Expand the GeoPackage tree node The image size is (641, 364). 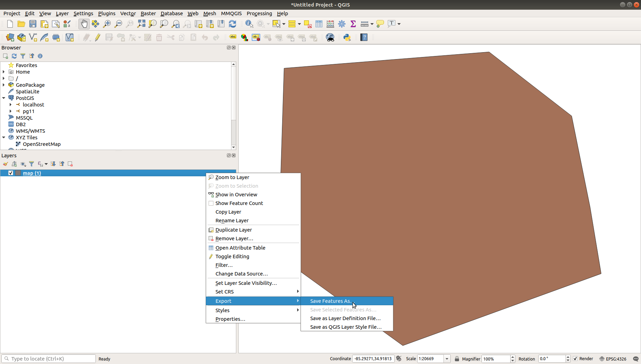(x=4, y=85)
